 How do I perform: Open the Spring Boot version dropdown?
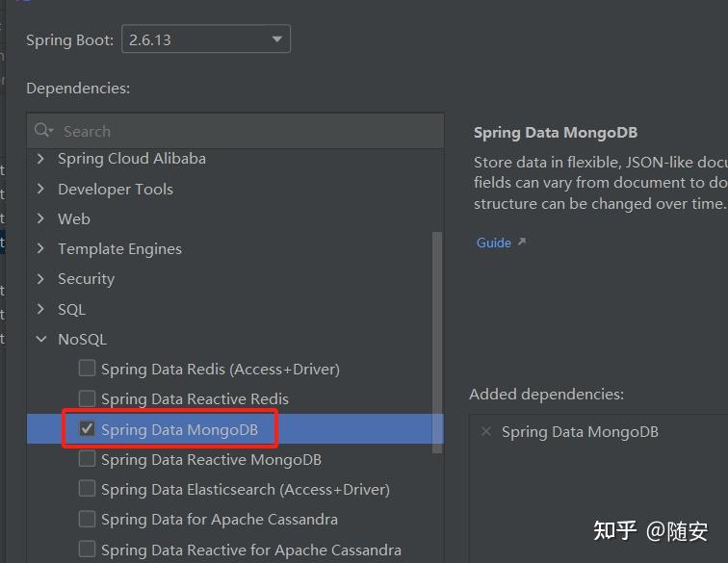click(206, 39)
